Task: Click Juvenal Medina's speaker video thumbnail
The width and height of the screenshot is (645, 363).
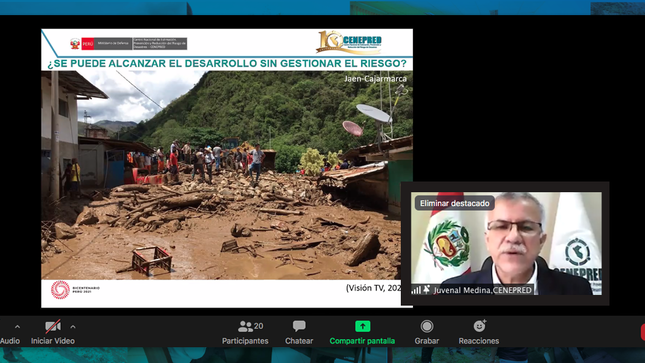Action: 506,243
